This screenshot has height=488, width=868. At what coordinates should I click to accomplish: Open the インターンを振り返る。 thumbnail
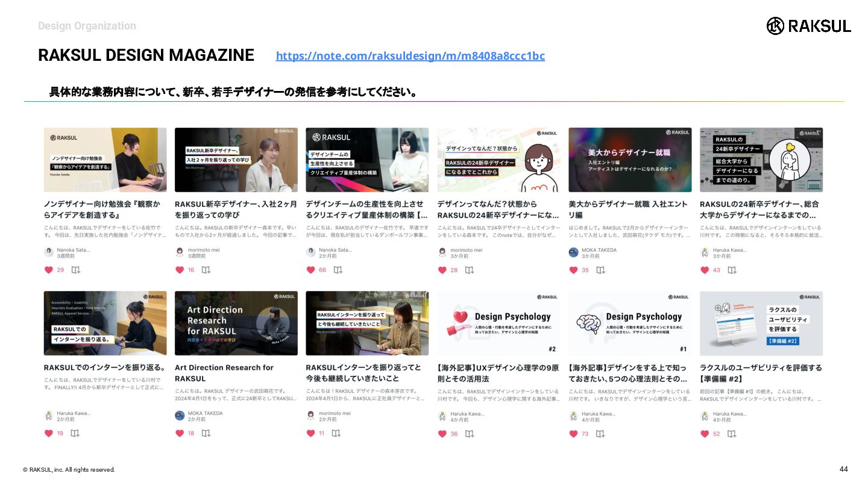click(105, 324)
